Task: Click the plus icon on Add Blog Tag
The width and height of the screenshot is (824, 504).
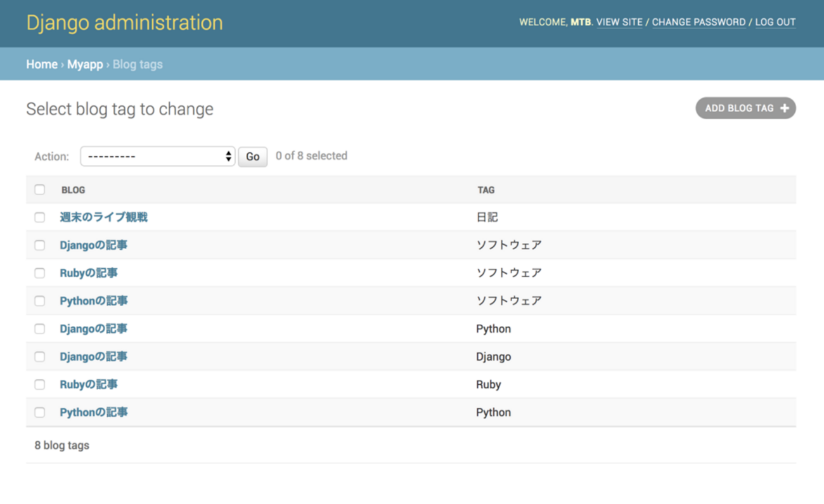Action: point(784,108)
